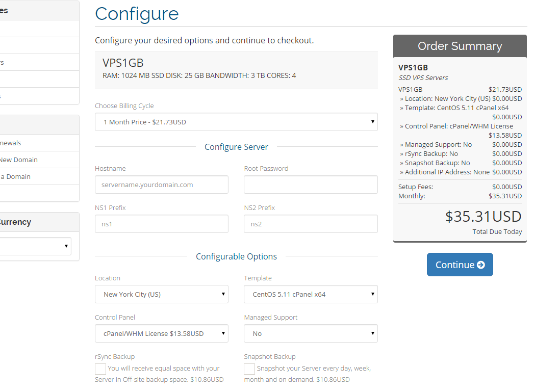Click the arrow icon inside the Continue button
This screenshot has height=392, width=534.
pyautogui.click(x=480, y=265)
